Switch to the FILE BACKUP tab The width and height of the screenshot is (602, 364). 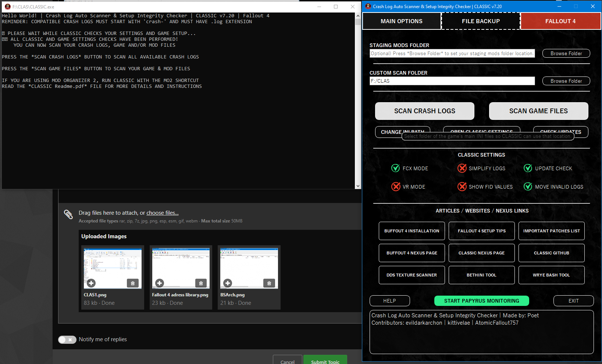tap(481, 21)
